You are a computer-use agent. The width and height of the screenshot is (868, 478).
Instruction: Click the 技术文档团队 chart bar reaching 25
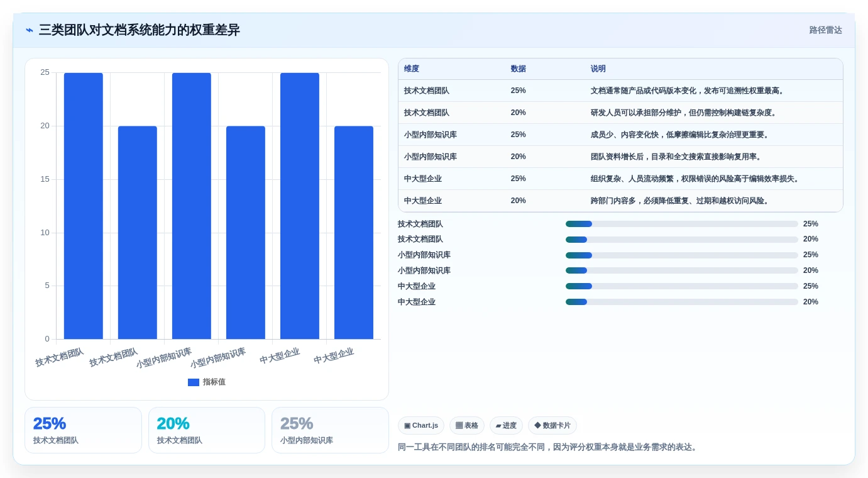[84, 206]
